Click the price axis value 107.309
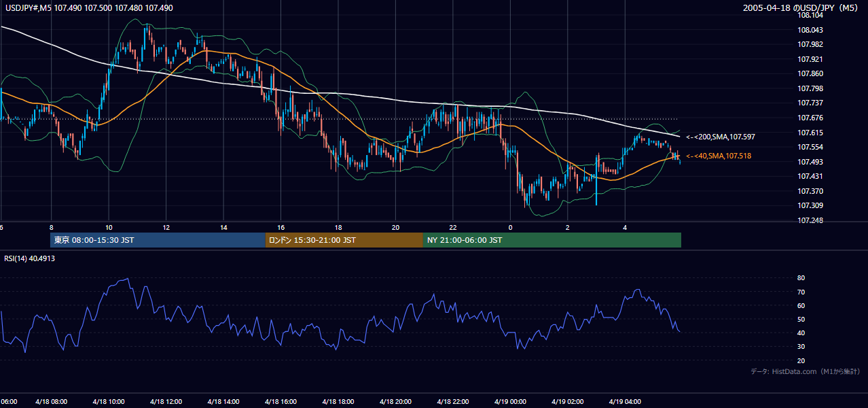This screenshot has width=868, height=408. [x=810, y=205]
